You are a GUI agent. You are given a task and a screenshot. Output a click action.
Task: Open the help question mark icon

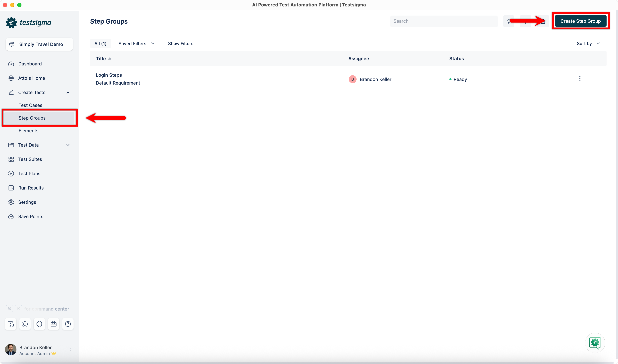68,324
